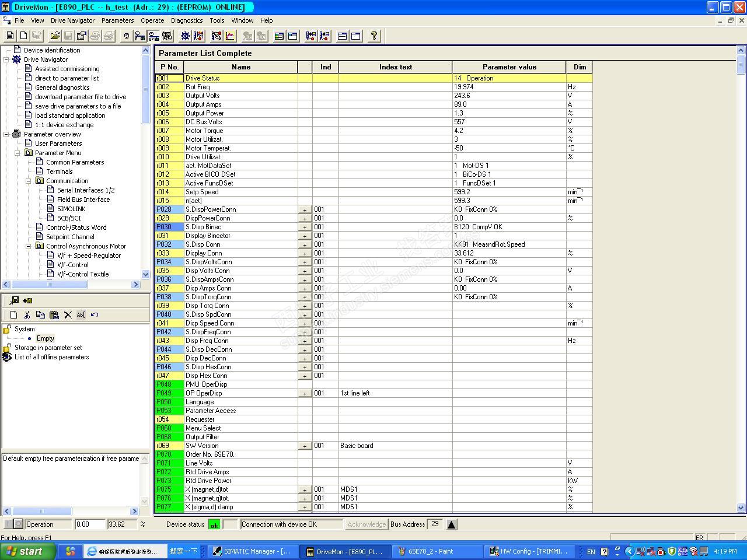
Task: Click the single window layout toolbar icon
Action: (x=355, y=36)
